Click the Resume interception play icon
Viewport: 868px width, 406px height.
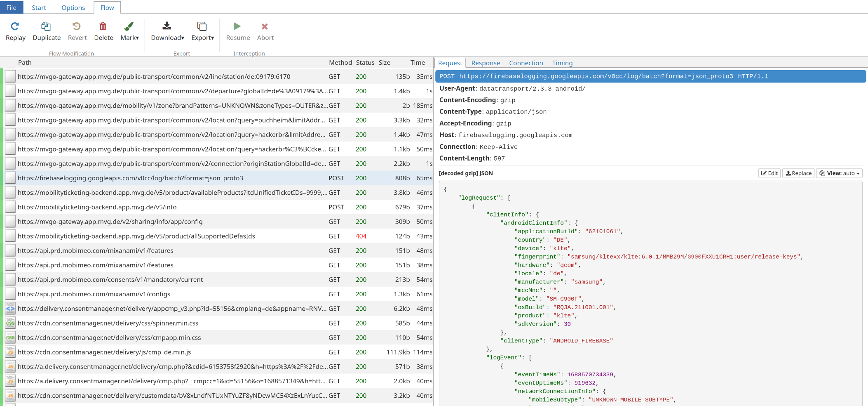(237, 26)
